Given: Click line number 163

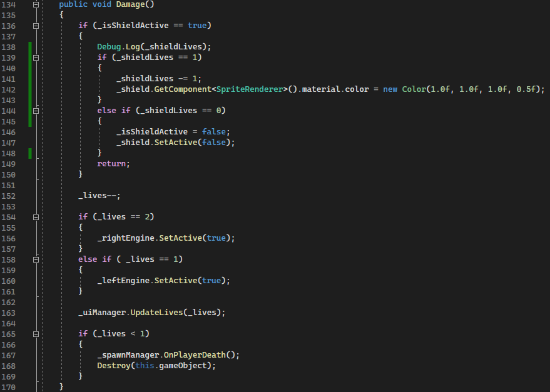Looking at the screenshot, I should click(9, 312).
